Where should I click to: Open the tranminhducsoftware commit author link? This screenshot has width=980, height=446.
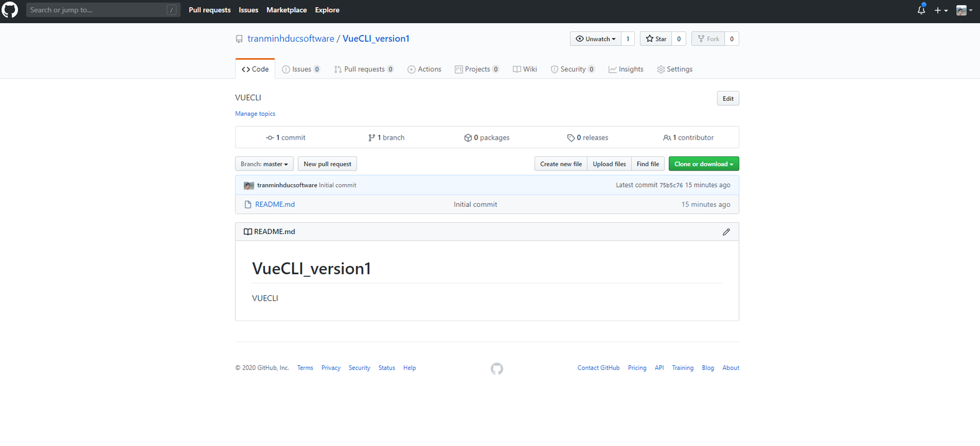pos(287,185)
